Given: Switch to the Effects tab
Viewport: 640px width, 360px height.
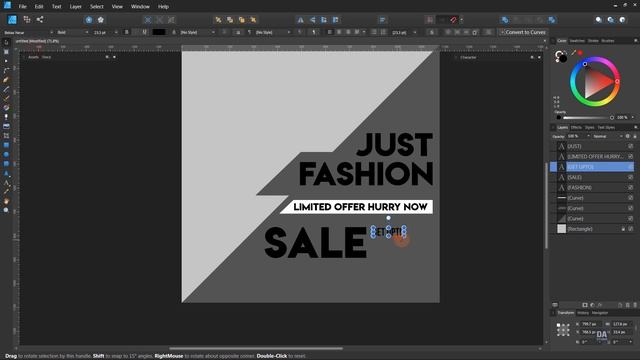Looking at the screenshot, I should (576, 128).
